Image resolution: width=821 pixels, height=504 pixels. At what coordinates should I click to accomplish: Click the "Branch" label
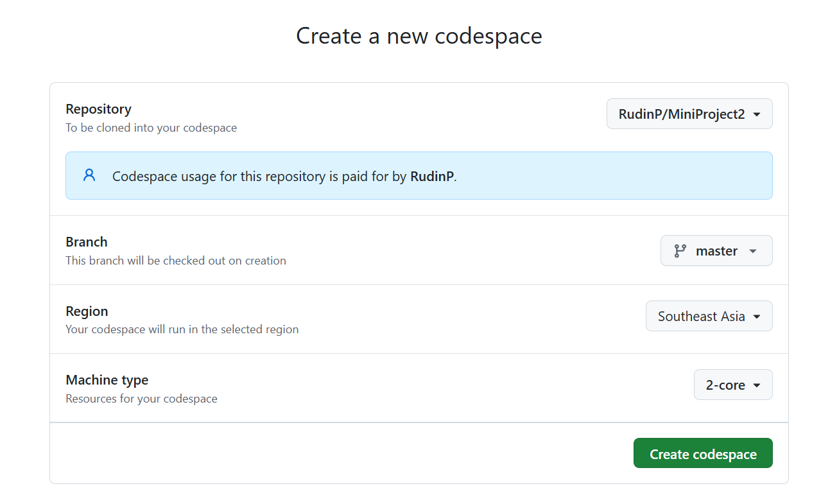coord(87,242)
